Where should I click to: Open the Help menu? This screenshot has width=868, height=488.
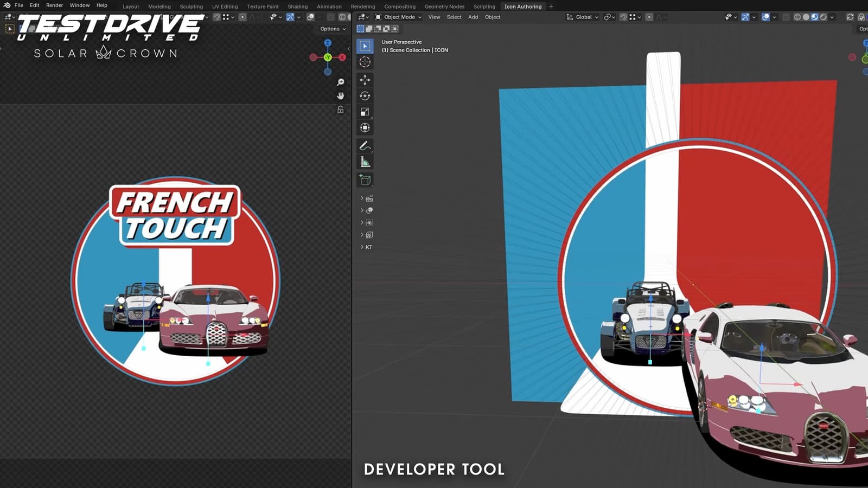tap(102, 5)
